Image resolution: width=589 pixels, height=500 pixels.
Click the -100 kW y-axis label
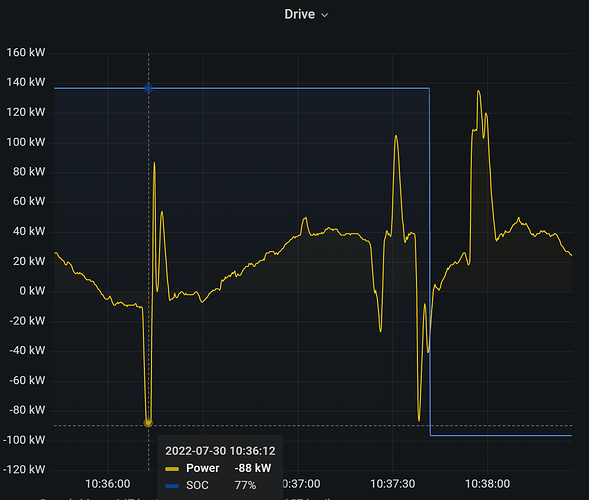(24, 440)
